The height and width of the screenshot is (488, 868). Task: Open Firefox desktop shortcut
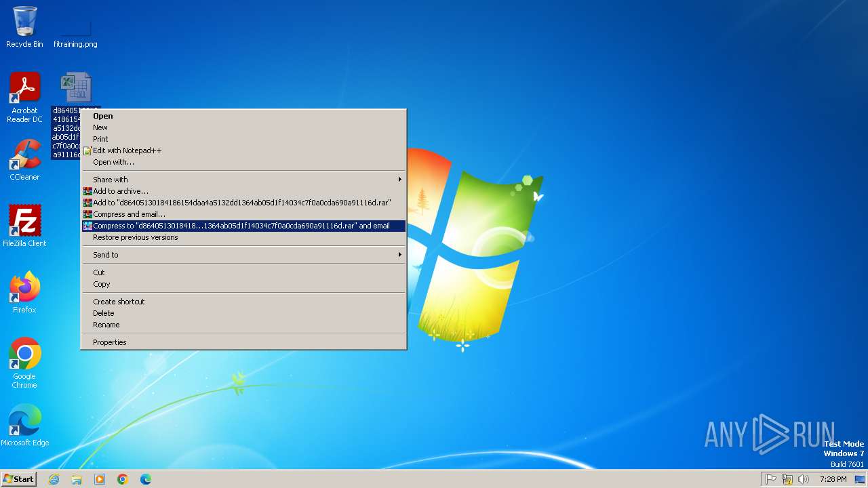click(24, 292)
